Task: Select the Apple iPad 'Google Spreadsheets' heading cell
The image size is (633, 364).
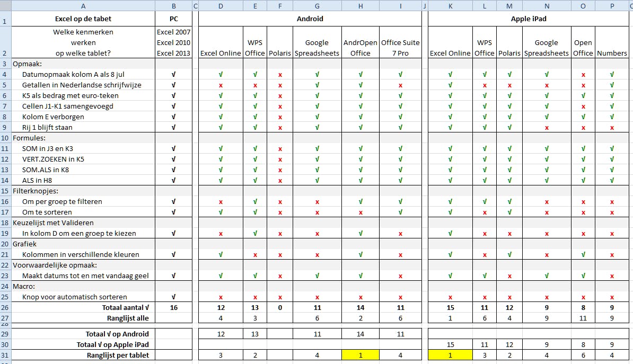Action: 547,42
